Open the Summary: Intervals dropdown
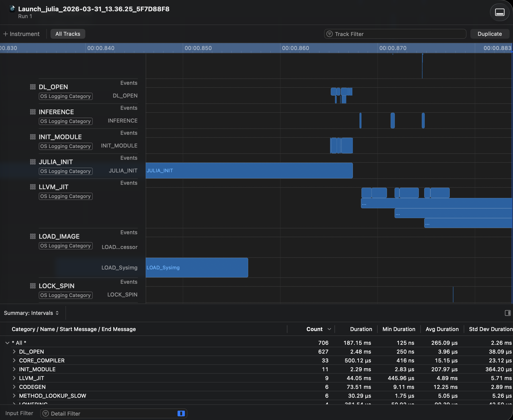The image size is (513, 420). coord(31,313)
